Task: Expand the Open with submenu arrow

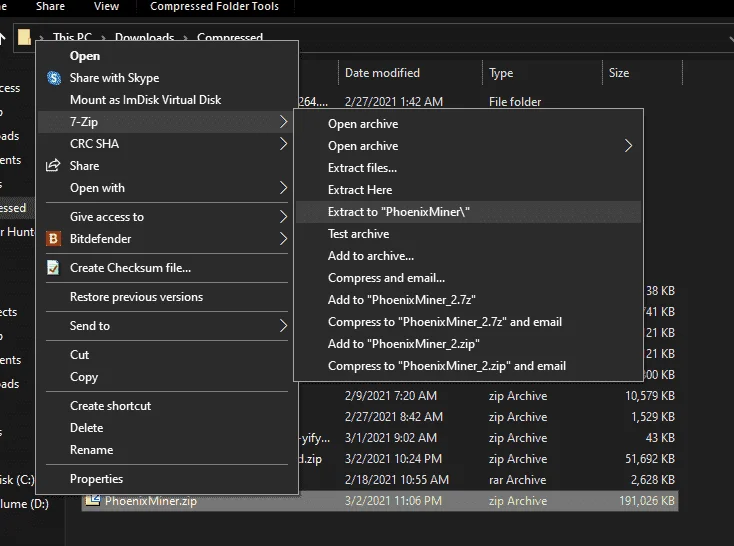Action: [x=283, y=188]
